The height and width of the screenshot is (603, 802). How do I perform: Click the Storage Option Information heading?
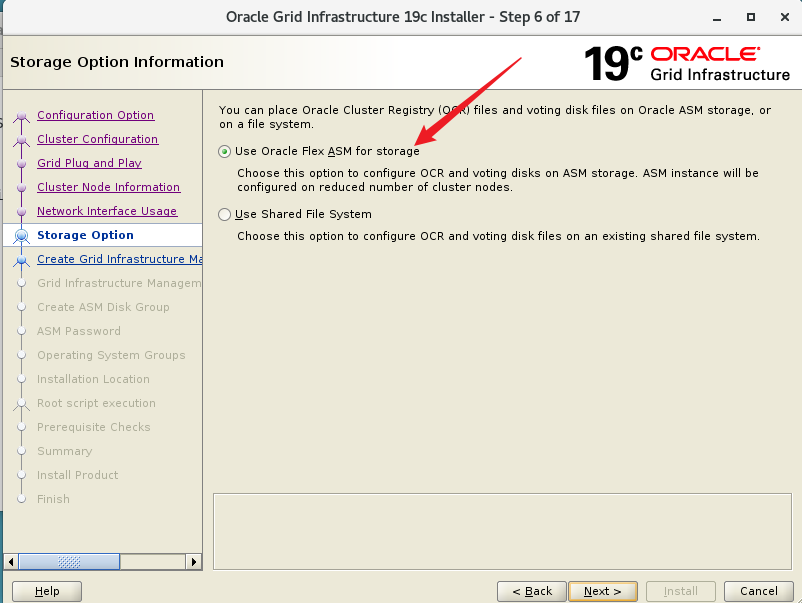click(117, 62)
